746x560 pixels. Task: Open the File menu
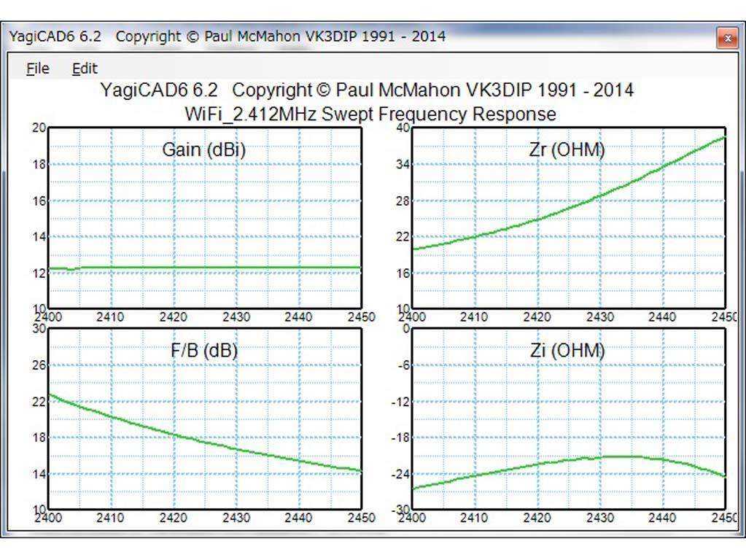pyautogui.click(x=38, y=69)
